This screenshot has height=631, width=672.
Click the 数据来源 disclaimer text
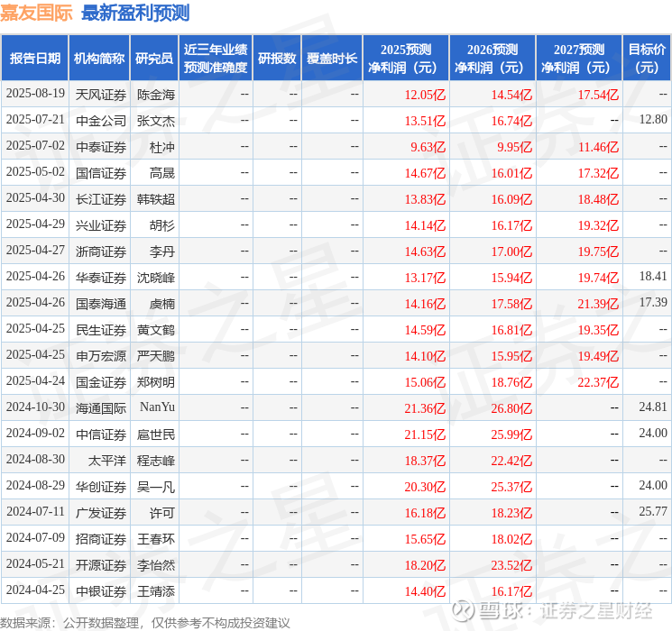(145, 623)
